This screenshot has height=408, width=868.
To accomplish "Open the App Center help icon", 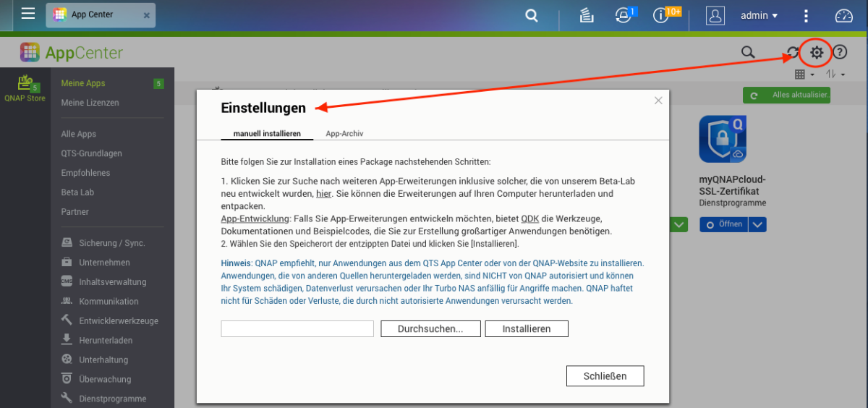I will (x=840, y=52).
